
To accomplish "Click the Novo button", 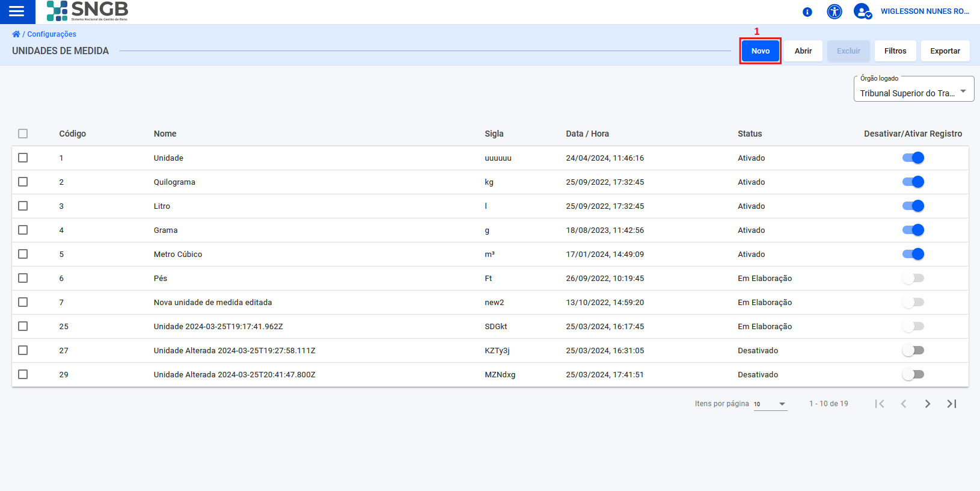I will click(761, 51).
